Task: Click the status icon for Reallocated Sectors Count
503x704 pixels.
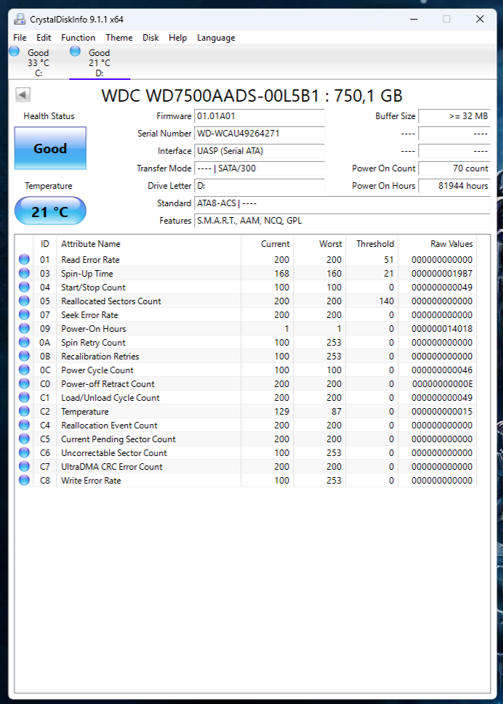Action: coord(24,300)
